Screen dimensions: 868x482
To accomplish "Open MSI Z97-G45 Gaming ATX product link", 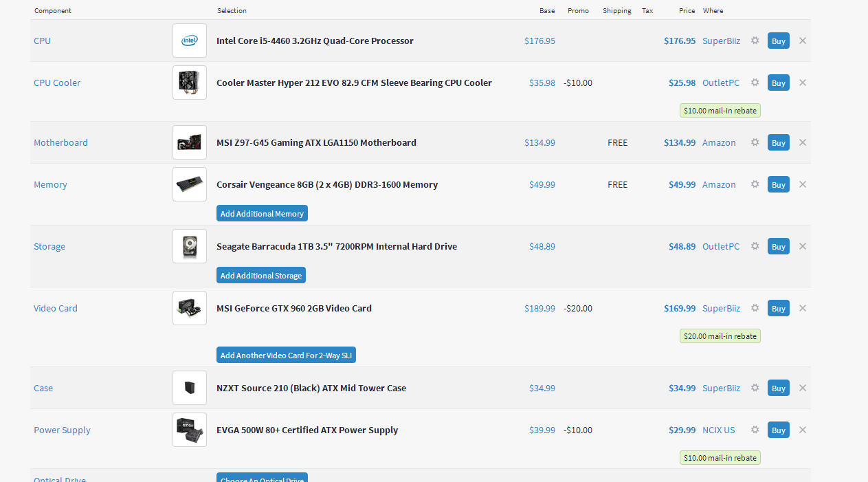I will (316, 142).
